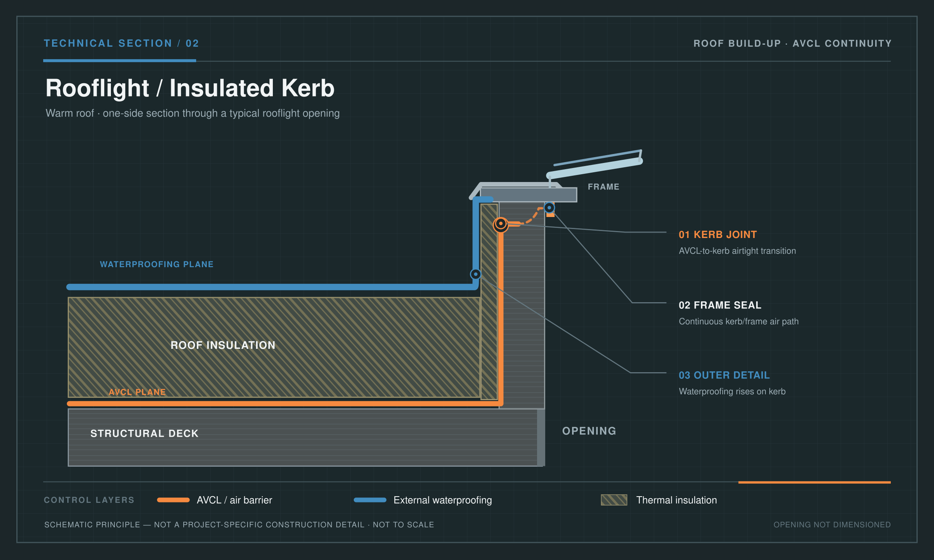Click the 'STRUCTURAL DECK' label
This screenshot has width=934, height=560.
(144, 434)
